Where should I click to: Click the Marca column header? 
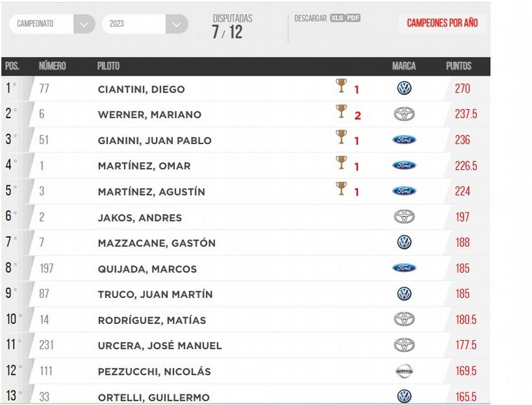point(404,66)
